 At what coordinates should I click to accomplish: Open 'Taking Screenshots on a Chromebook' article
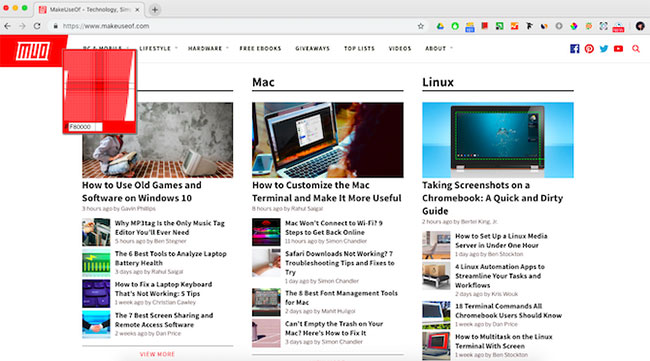click(492, 198)
